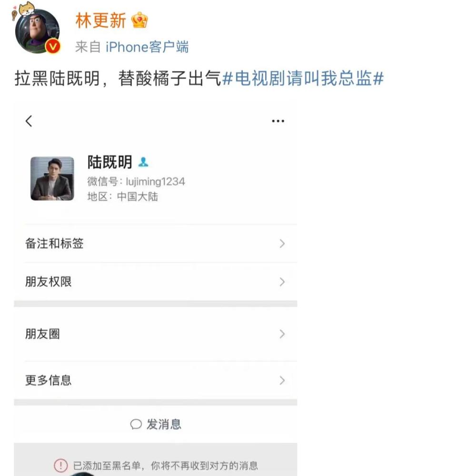456x476 pixels.
Task: Open the 林更新 username link
Action: 100,20
